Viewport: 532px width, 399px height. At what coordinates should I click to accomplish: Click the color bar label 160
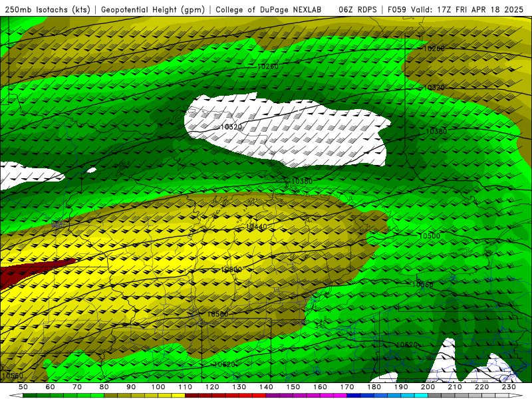(320, 387)
